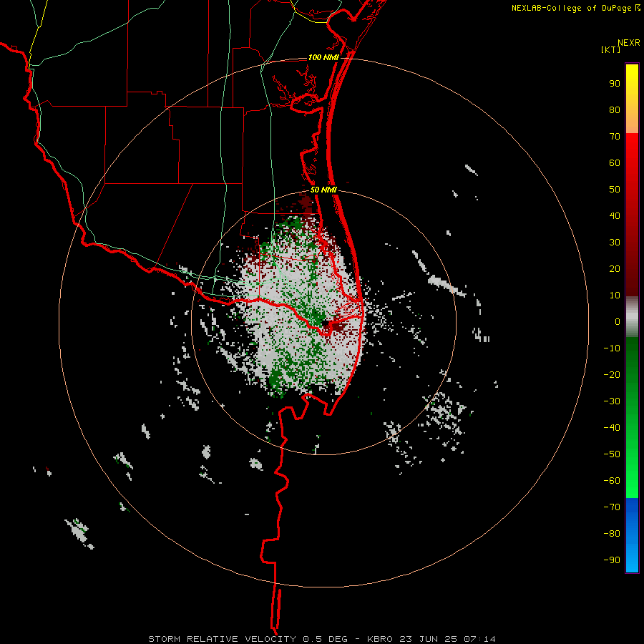644x644 pixels.
Task: Click the 100 NMI range ring label
Action: [323, 57]
